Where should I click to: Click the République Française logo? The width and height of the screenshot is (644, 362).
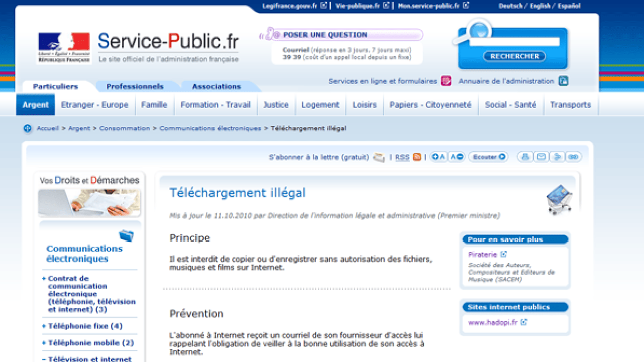(63, 48)
